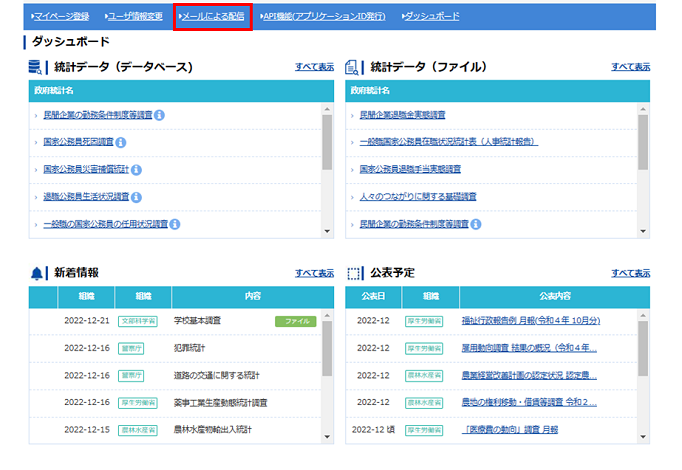
Task: Select 農林水産物輸出入統計 text
Action: point(213,430)
